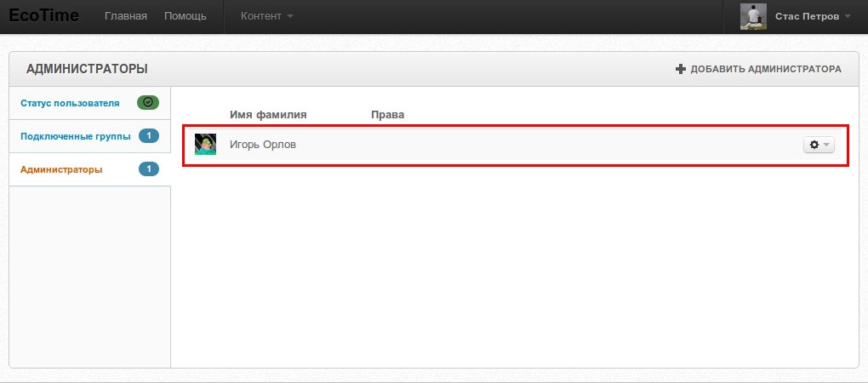Open the Подключенные группы tab
The image size is (868, 383).
click(75, 136)
